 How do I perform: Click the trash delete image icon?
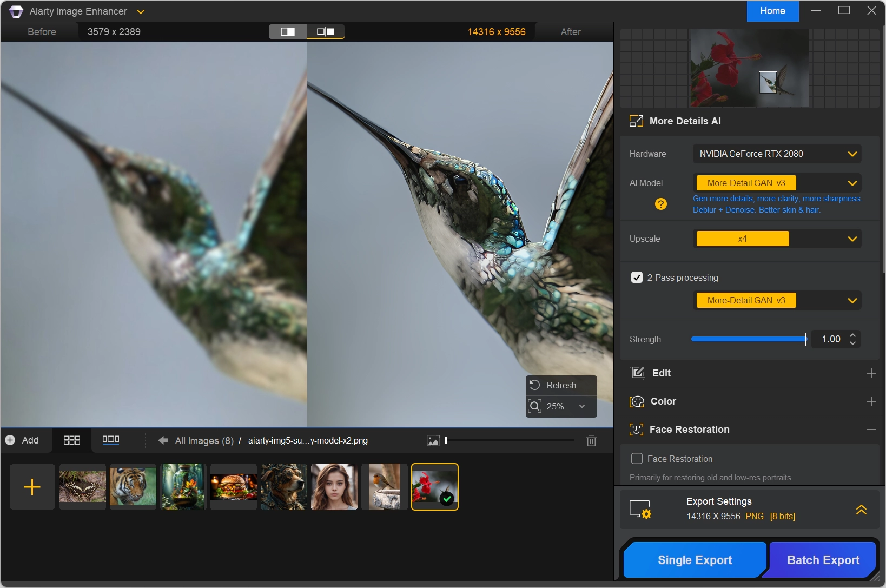coord(591,441)
